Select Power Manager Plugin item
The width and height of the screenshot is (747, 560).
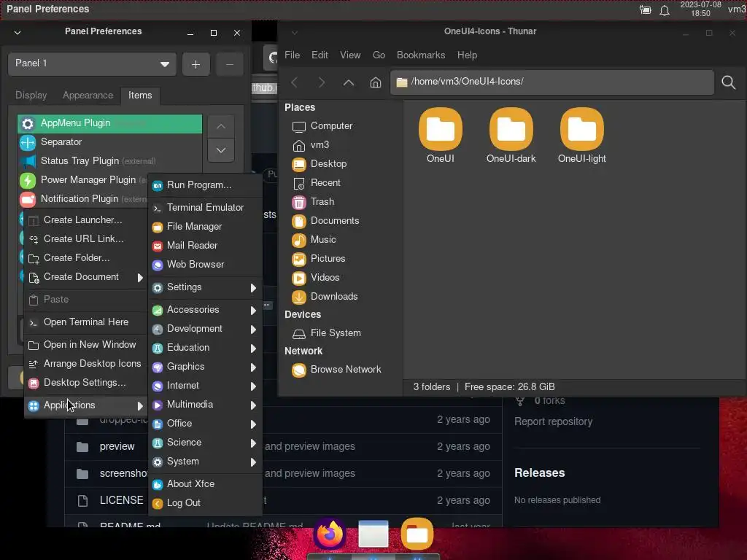(x=83, y=180)
